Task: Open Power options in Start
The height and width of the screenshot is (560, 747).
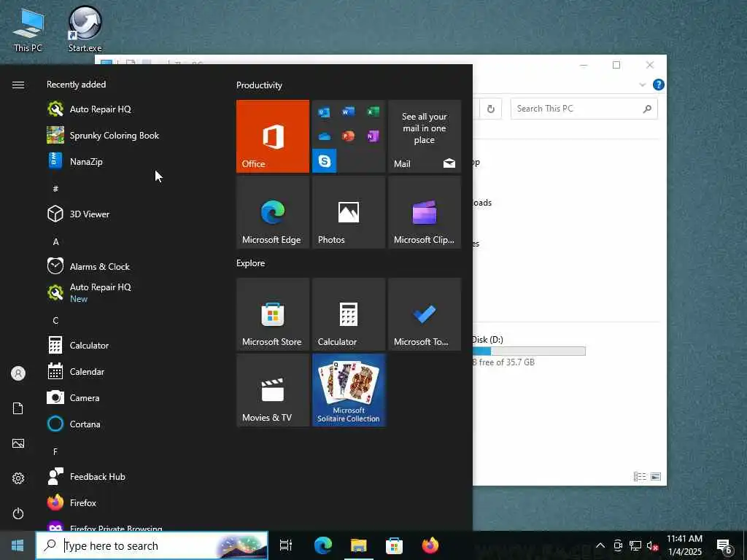Action: tap(18, 513)
